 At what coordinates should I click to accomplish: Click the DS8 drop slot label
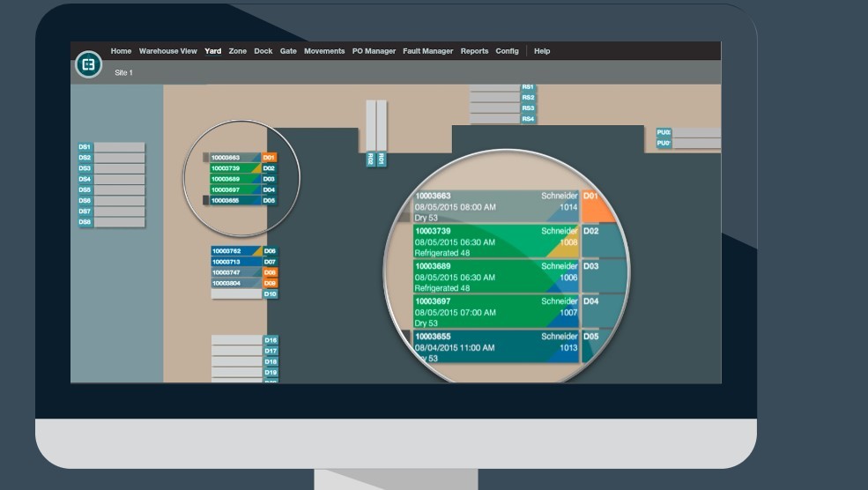coord(85,222)
